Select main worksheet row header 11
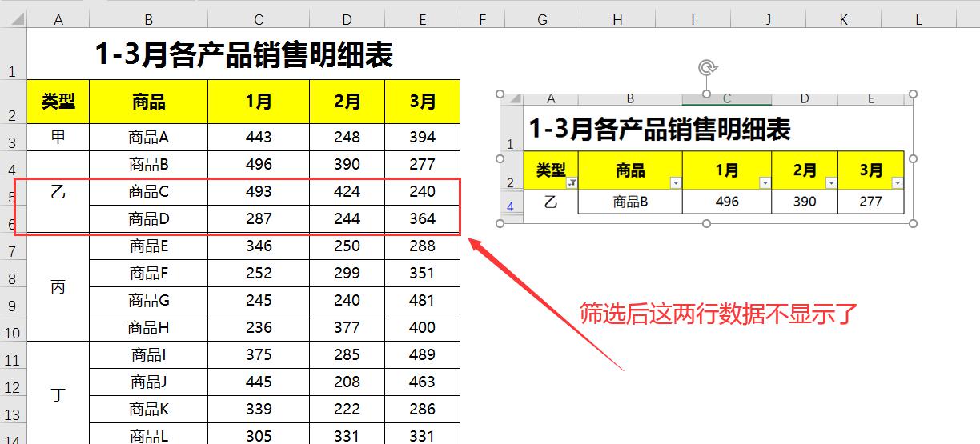This screenshot has height=444, width=980. click(13, 355)
